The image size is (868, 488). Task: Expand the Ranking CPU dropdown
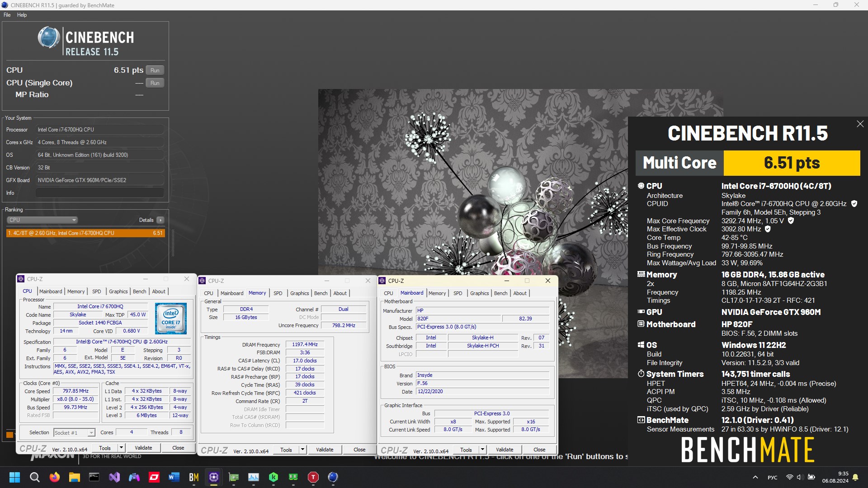42,220
